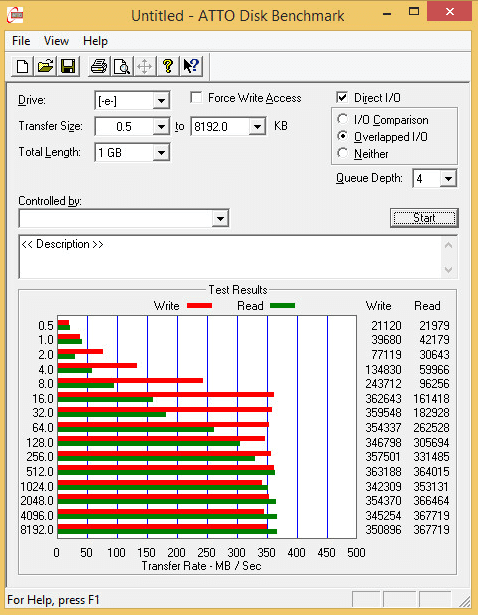Click status bar text 'For Help, press F1'
Viewport: 478px width, 615px height.
click(x=53, y=600)
